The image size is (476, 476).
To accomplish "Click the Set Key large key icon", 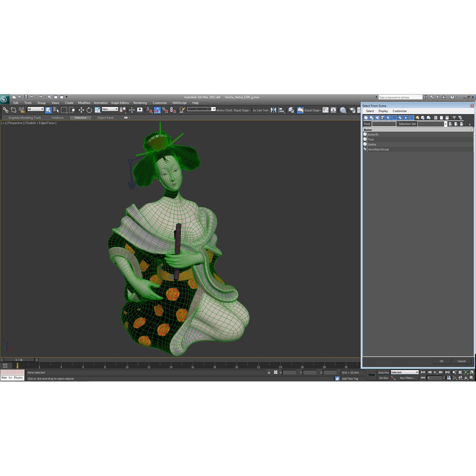I will coord(371,375).
